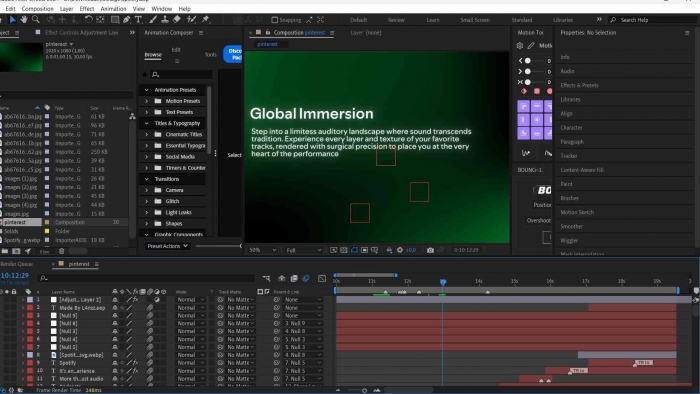
Task: Open the Effects & Presets panel
Action: [x=579, y=85]
